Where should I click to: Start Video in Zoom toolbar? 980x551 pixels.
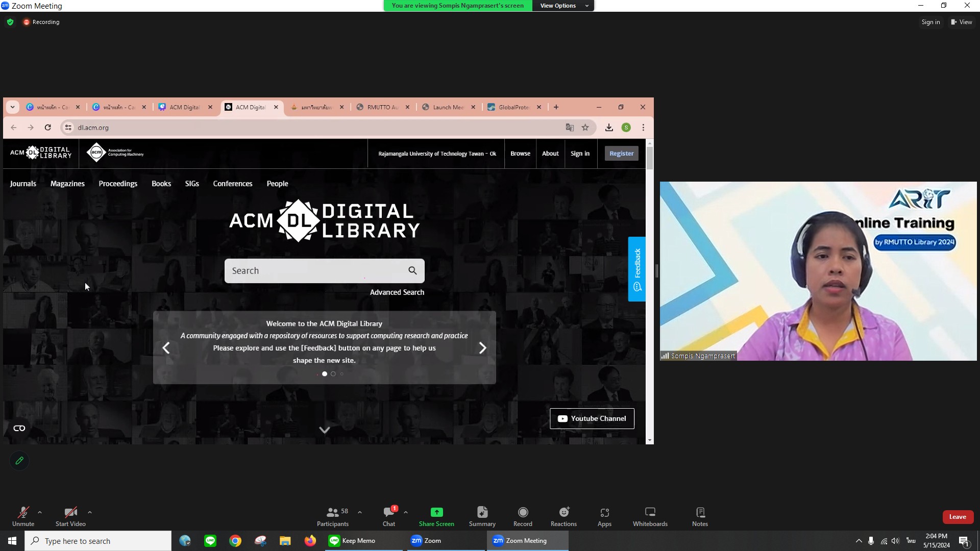(x=70, y=516)
